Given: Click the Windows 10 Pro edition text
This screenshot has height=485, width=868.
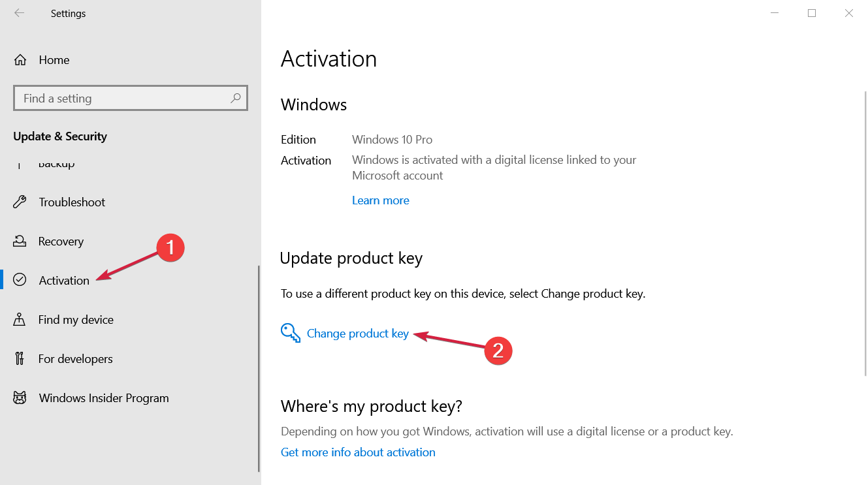Looking at the screenshot, I should (x=393, y=139).
